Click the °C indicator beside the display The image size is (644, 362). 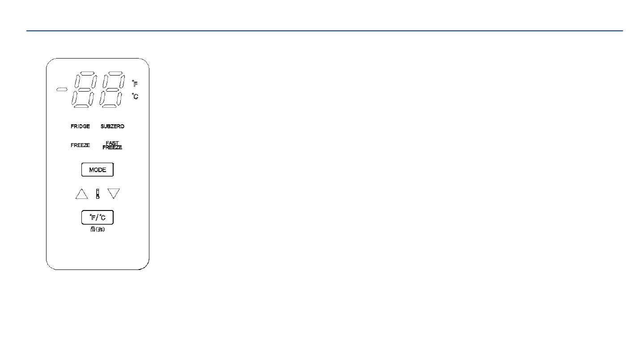click(x=135, y=96)
